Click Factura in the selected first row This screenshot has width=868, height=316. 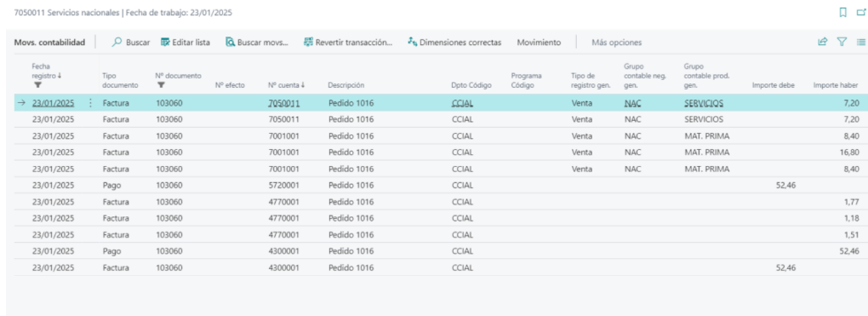(116, 102)
